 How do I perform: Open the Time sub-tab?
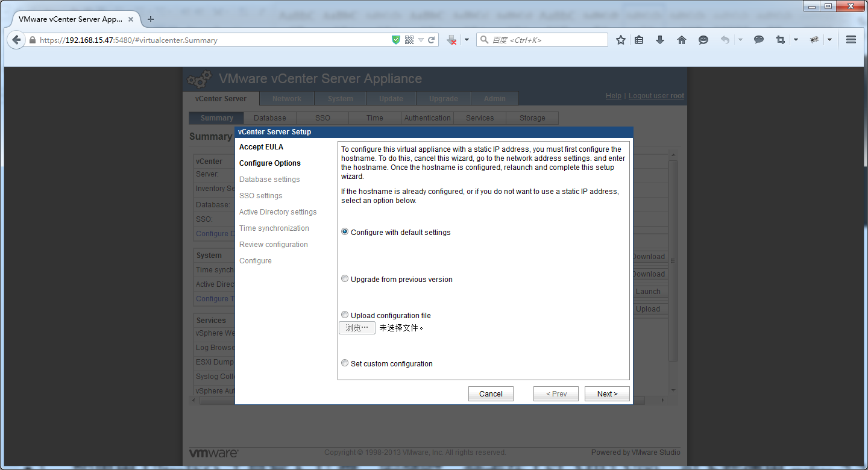point(375,118)
